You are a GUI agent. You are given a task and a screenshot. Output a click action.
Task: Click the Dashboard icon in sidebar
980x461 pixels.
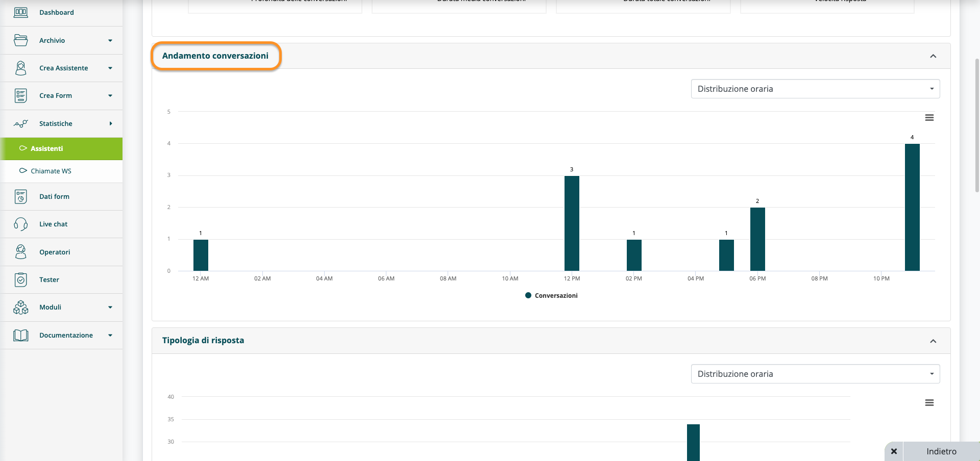pos(21,12)
